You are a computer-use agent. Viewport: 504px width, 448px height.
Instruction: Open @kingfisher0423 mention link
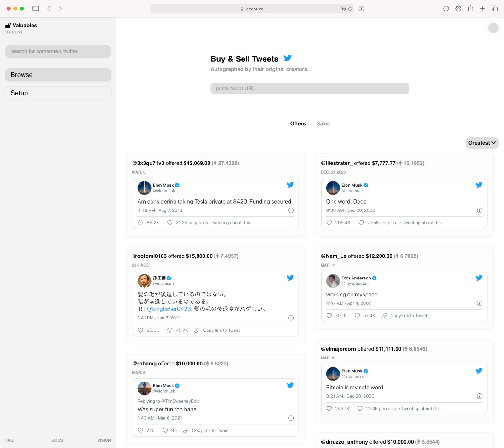(x=169, y=309)
